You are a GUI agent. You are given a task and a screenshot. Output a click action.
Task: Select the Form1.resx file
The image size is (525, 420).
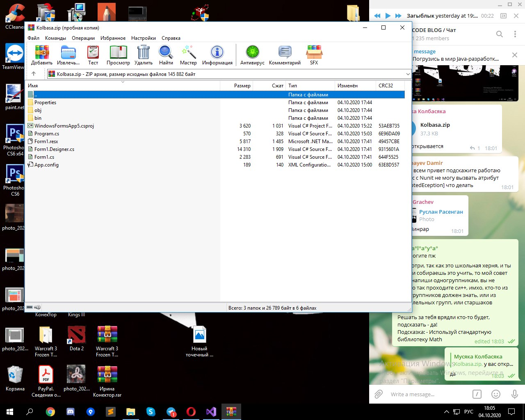pos(215,142)
